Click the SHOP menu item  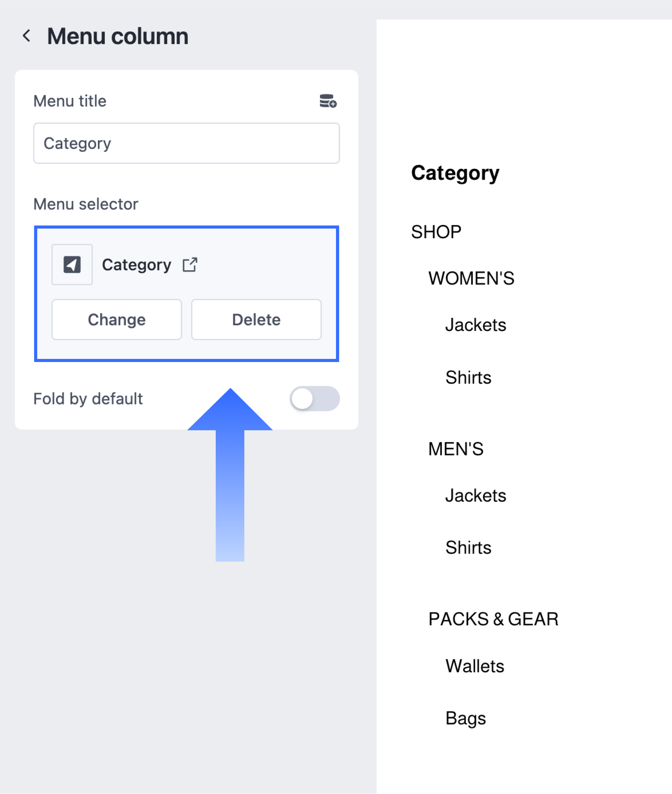436,232
